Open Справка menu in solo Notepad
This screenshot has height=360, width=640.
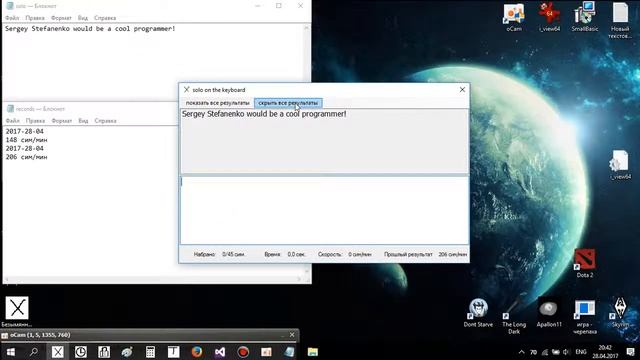coord(105,18)
